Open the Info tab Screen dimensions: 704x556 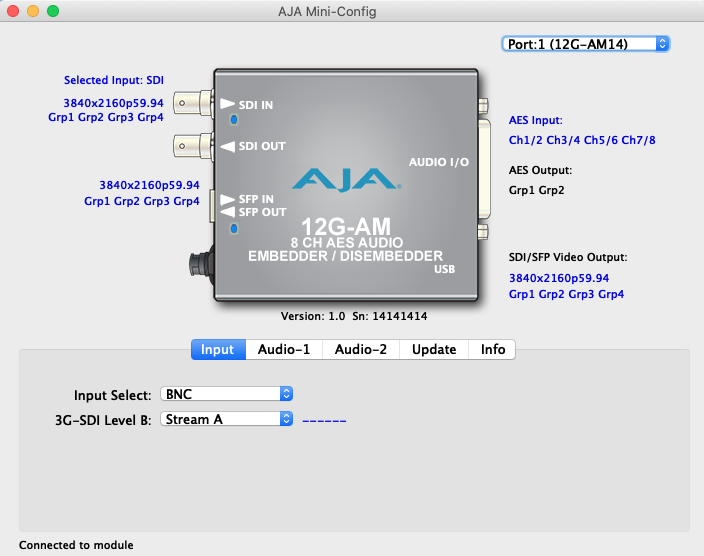pyautogui.click(x=493, y=349)
